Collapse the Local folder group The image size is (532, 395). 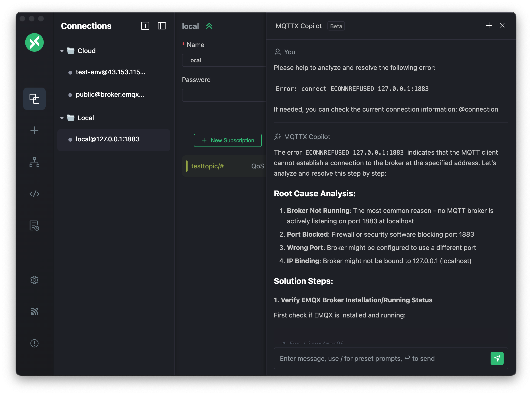coord(62,118)
